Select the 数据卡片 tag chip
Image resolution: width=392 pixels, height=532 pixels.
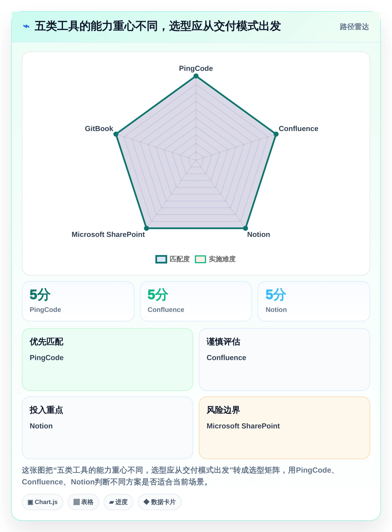coord(160,502)
